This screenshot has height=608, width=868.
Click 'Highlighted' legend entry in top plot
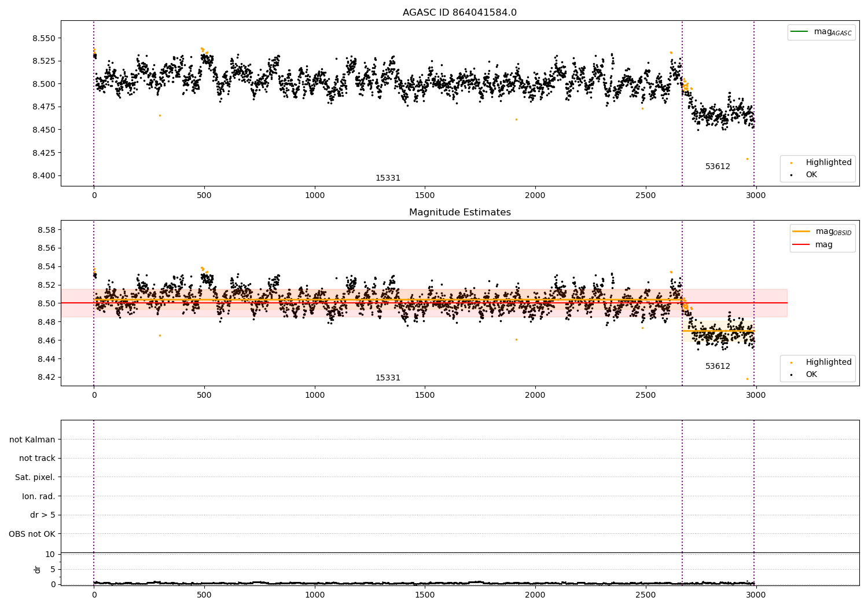[x=821, y=163]
